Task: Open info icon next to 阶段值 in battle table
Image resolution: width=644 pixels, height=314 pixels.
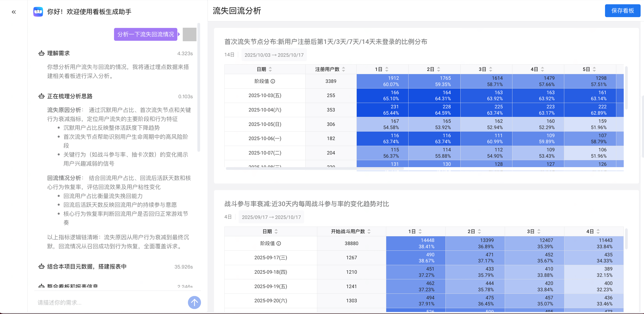Action: pyautogui.click(x=279, y=243)
